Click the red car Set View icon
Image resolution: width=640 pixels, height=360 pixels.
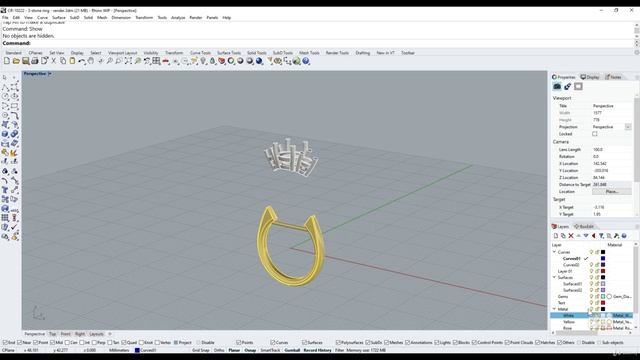166,61
